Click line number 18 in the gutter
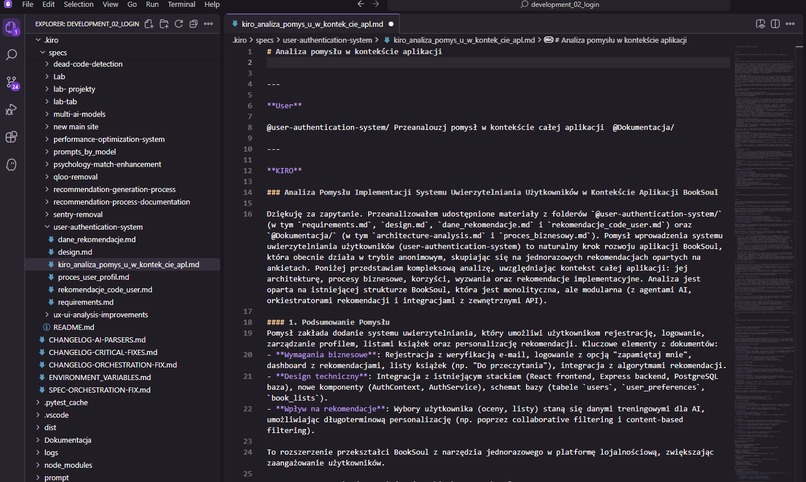The width and height of the screenshot is (806, 482). pos(248,322)
